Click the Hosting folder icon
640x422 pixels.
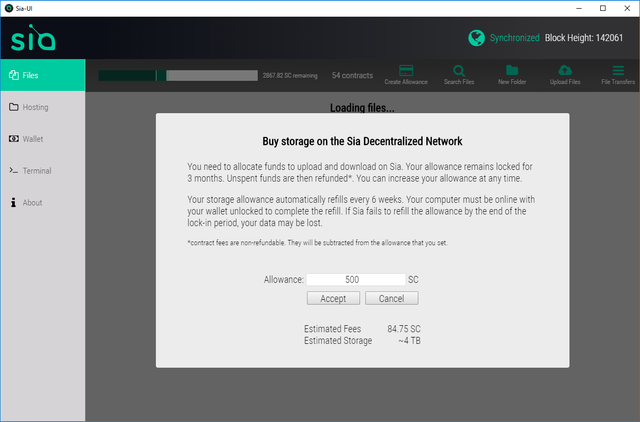(x=14, y=107)
